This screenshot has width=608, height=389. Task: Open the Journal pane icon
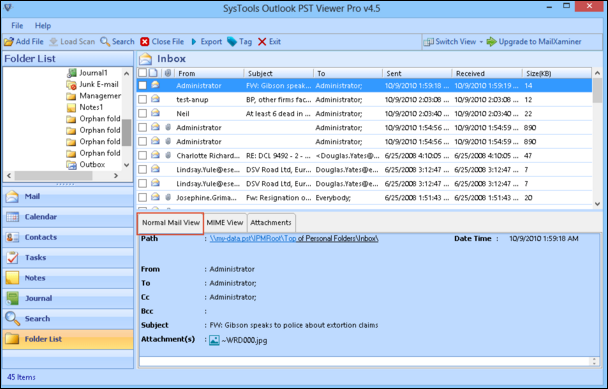[12, 298]
